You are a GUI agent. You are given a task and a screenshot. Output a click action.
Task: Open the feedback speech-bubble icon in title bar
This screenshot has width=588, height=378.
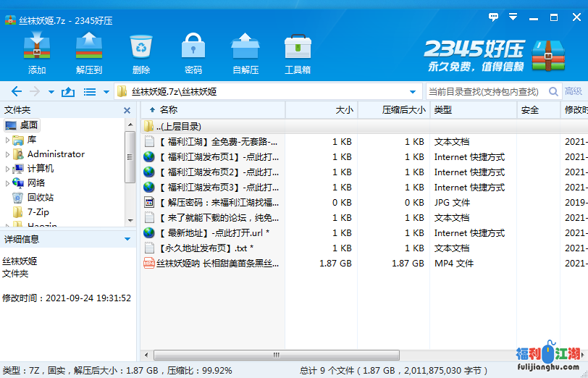[x=494, y=16]
